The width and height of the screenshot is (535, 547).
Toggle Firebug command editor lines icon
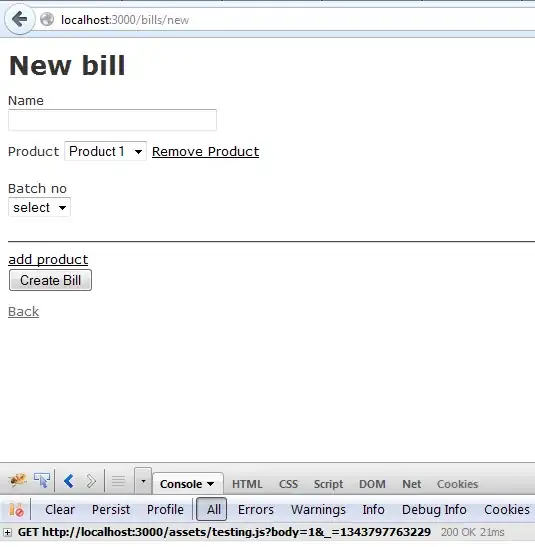point(118,481)
